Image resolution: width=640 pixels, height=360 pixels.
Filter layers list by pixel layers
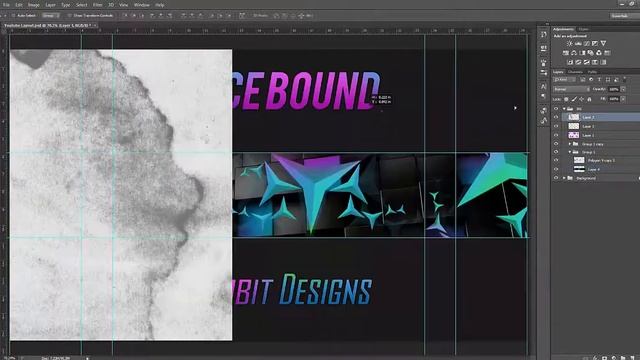(x=582, y=80)
